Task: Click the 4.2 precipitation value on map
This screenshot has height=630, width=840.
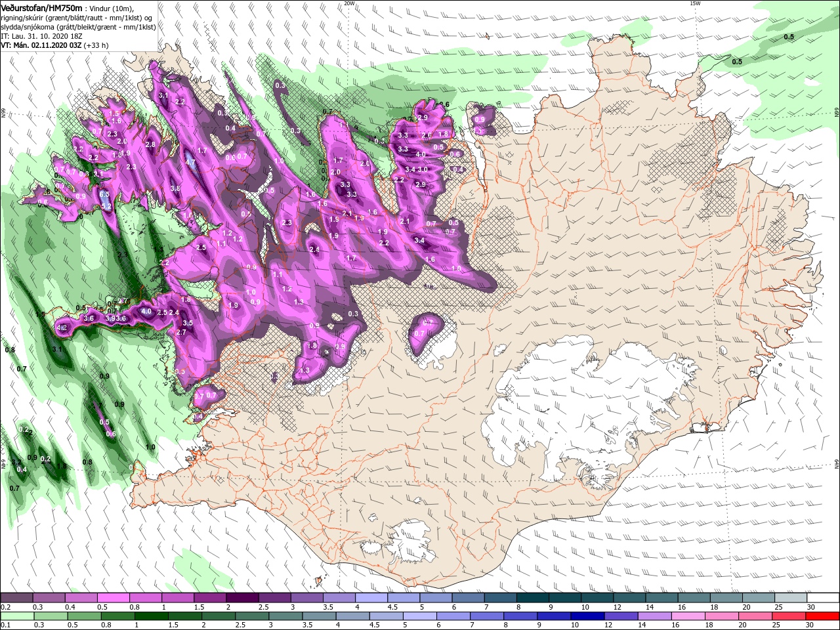Action: point(63,327)
